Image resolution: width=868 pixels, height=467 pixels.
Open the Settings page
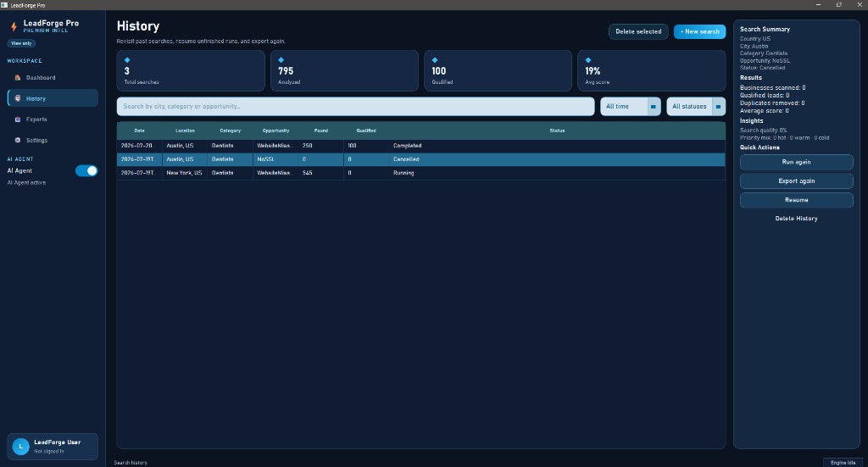click(x=53, y=140)
